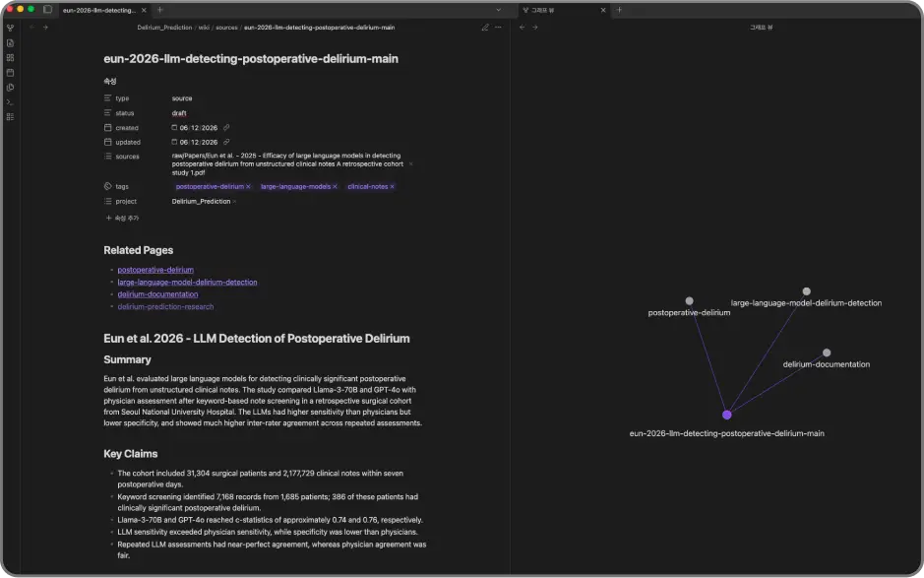Open the canvas grid icon in ribbon
924x578 pixels.
(x=10, y=58)
